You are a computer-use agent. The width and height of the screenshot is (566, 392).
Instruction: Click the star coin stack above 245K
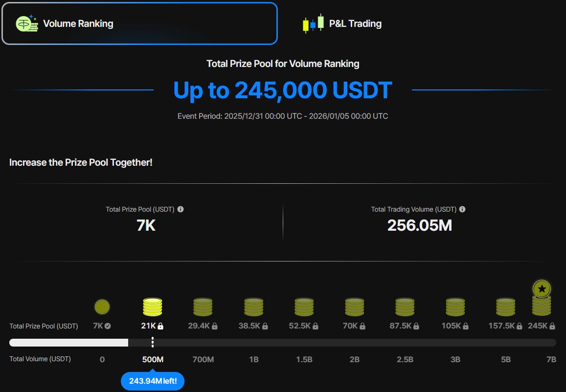pyautogui.click(x=542, y=298)
